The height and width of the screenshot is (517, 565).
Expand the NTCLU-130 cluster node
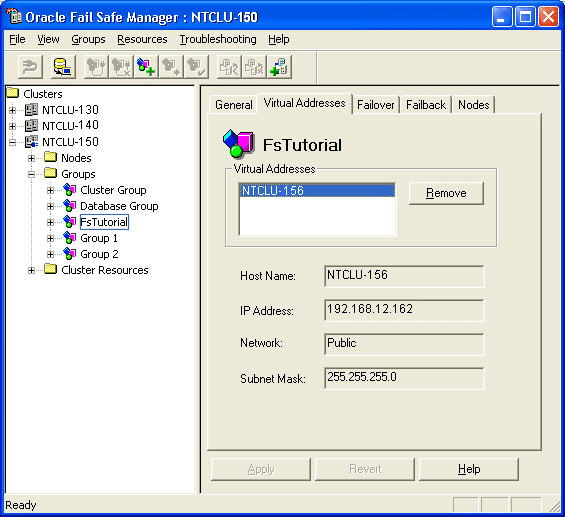click(12, 110)
